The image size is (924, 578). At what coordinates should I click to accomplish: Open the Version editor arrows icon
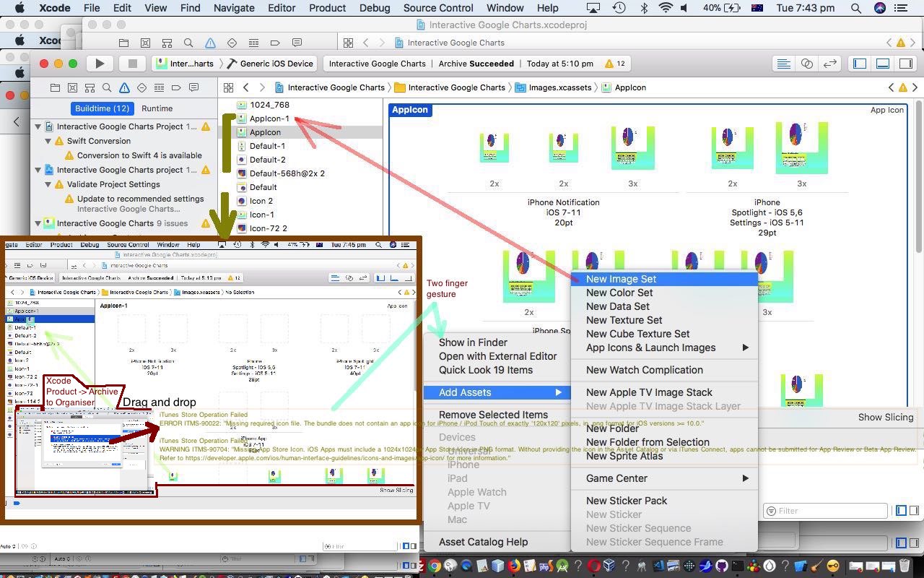pyautogui.click(x=830, y=63)
